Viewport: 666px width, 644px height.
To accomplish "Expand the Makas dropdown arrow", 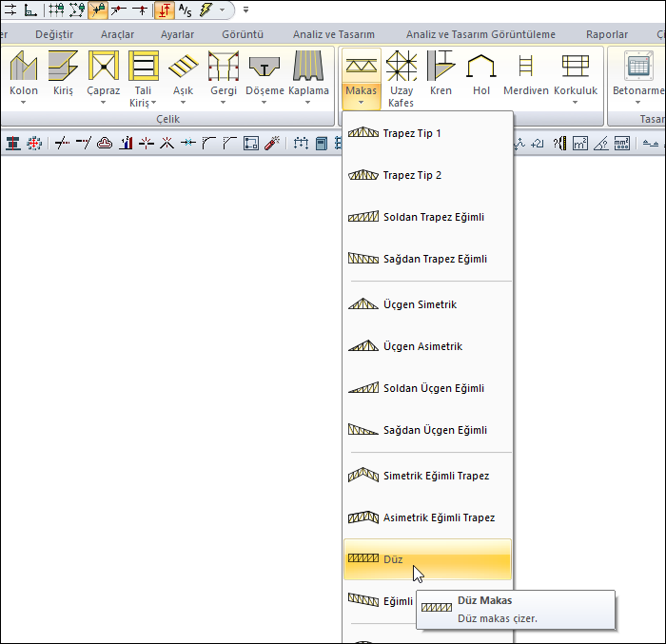I will coord(361,103).
